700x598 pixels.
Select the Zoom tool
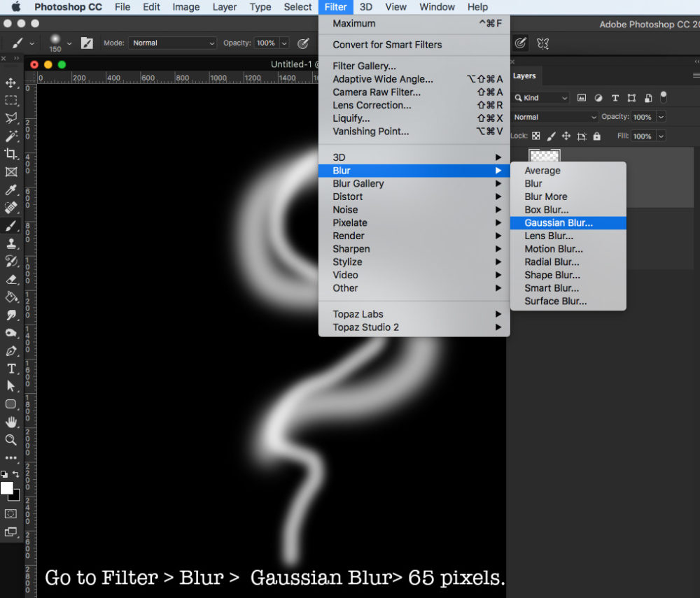click(10, 440)
